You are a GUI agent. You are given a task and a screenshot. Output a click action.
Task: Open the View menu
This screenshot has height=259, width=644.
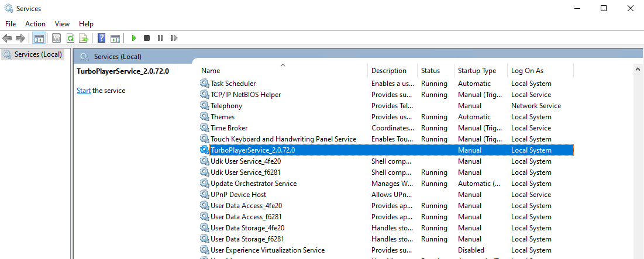click(62, 24)
